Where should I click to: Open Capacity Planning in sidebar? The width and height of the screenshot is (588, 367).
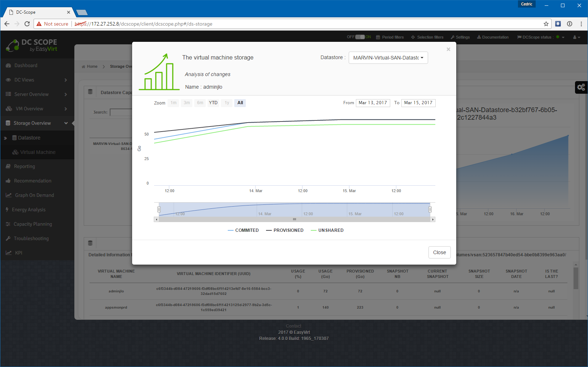pyautogui.click(x=32, y=224)
